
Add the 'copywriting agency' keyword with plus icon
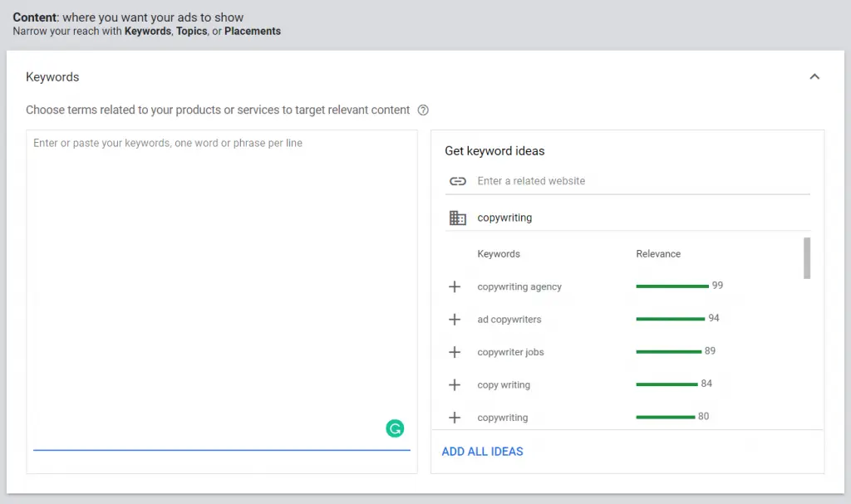[455, 286]
